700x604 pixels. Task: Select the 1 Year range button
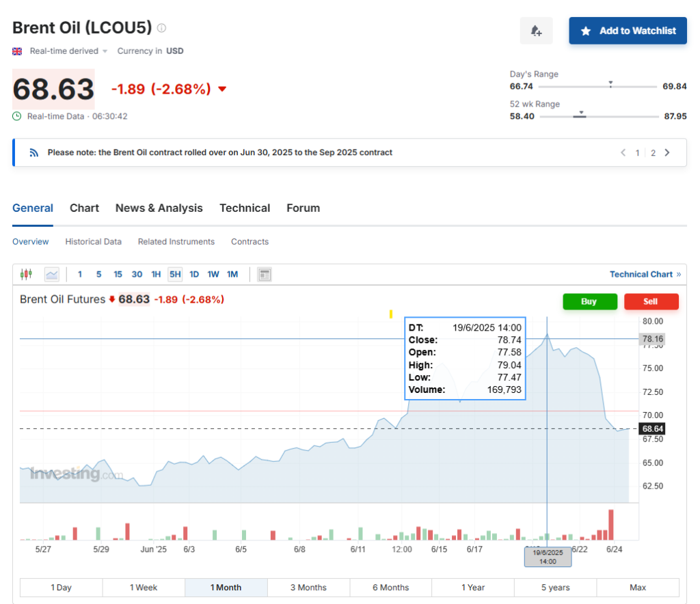[x=473, y=588]
